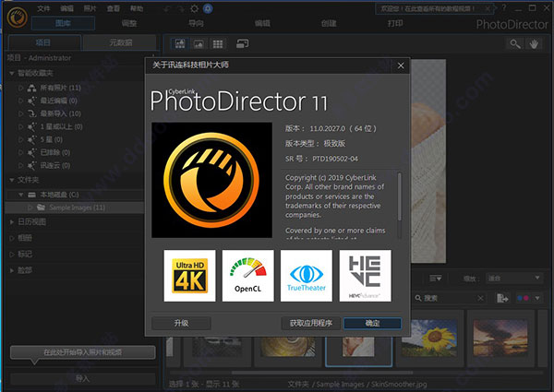Select the hand pan tool
Image resolution: width=554 pixels, height=392 pixels.
[534, 43]
